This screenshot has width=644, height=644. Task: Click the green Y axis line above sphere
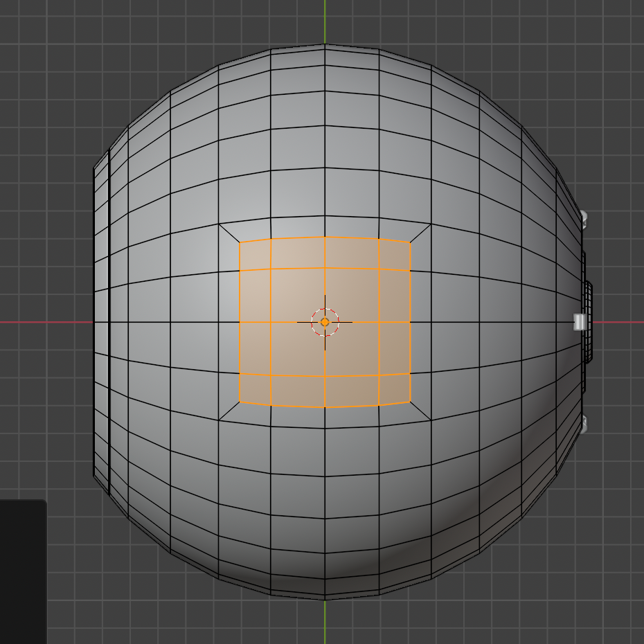tap(325, 21)
